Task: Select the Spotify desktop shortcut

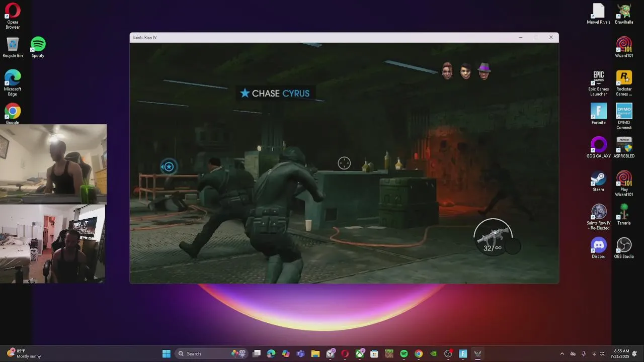Action: [38, 47]
